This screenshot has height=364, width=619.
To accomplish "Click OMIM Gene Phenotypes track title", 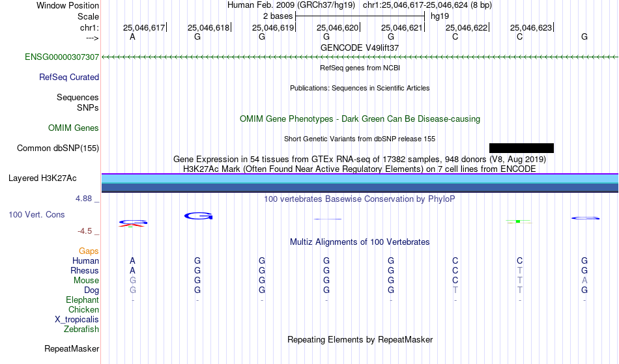I will 360,119.
